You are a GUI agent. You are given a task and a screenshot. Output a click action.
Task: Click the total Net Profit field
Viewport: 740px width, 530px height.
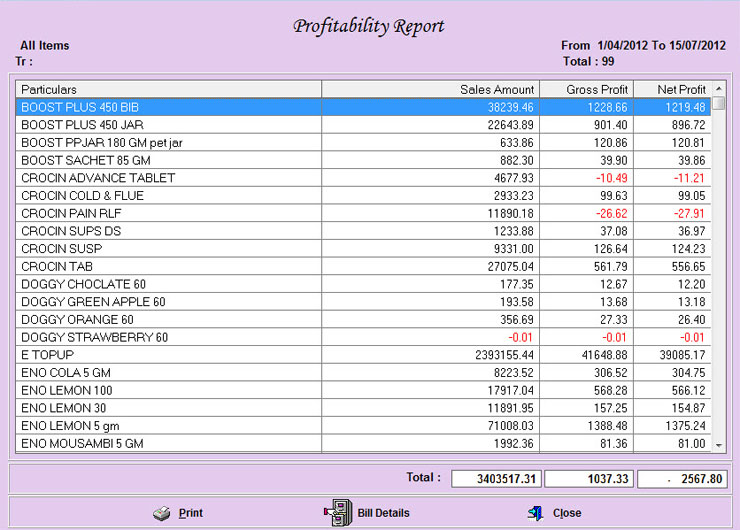[x=682, y=479]
